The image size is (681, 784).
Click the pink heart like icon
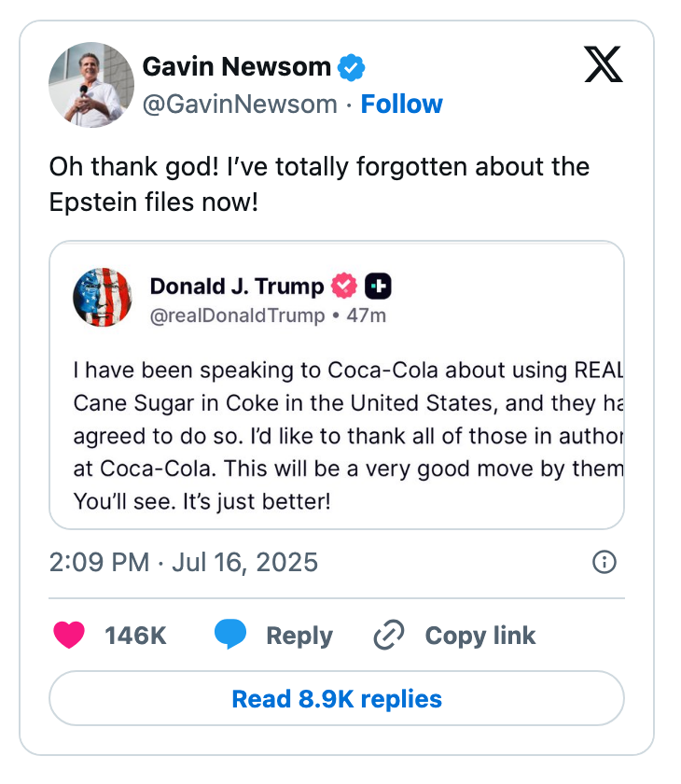69,636
